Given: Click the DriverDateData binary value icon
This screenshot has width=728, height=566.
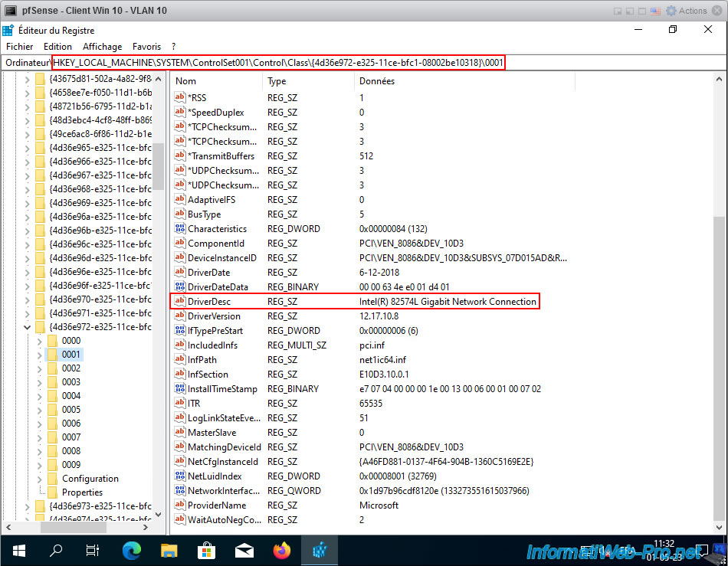Looking at the screenshot, I should [x=179, y=286].
